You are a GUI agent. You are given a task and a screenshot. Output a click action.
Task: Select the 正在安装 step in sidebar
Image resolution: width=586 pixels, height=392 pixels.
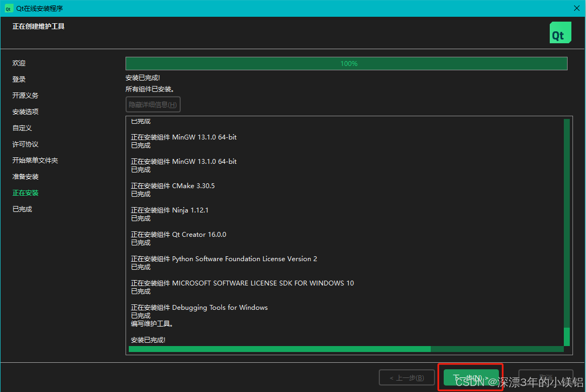tap(25, 193)
